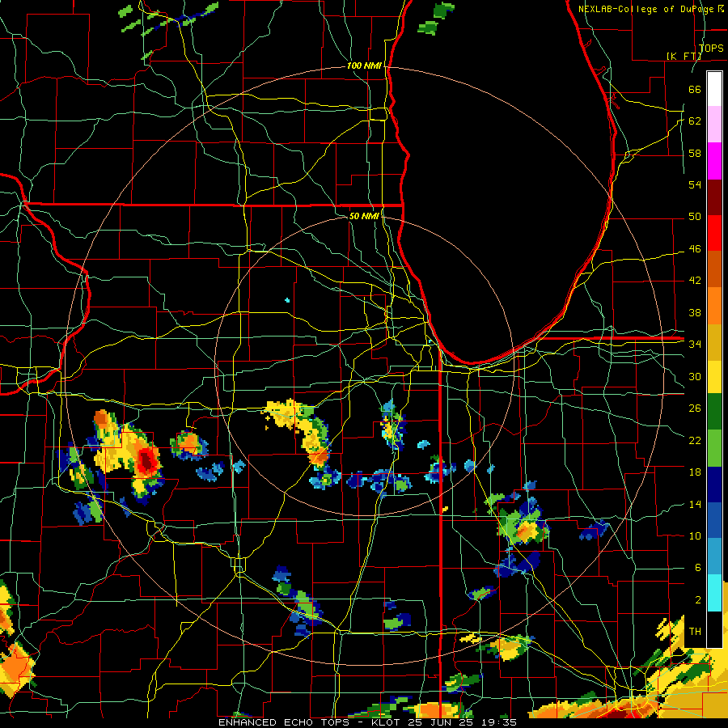Click the 10 legend value

pos(695,535)
